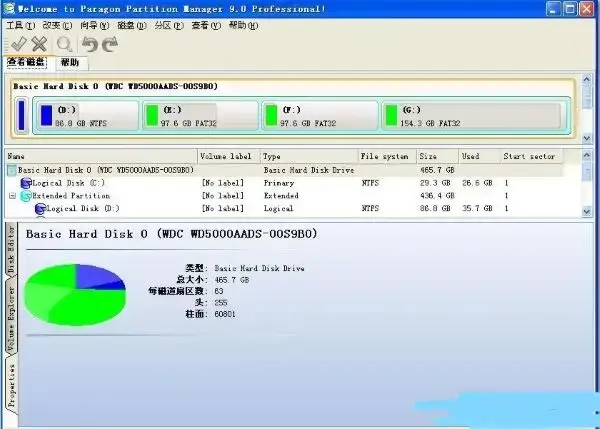
Task: Select the blue D: partition color block
Action: pos(46,115)
